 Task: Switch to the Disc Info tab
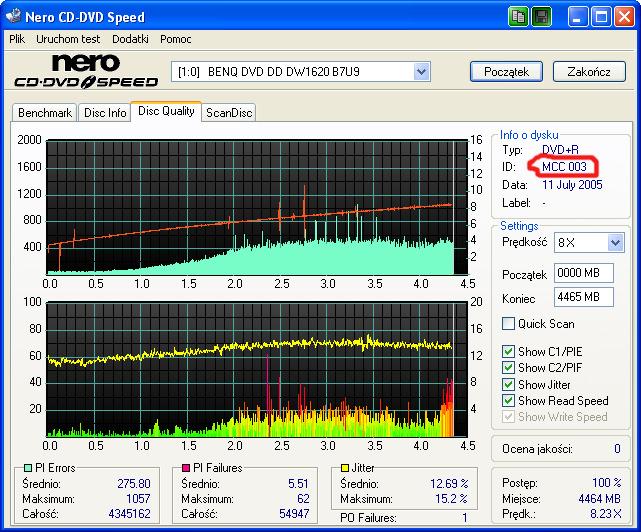pos(105,112)
